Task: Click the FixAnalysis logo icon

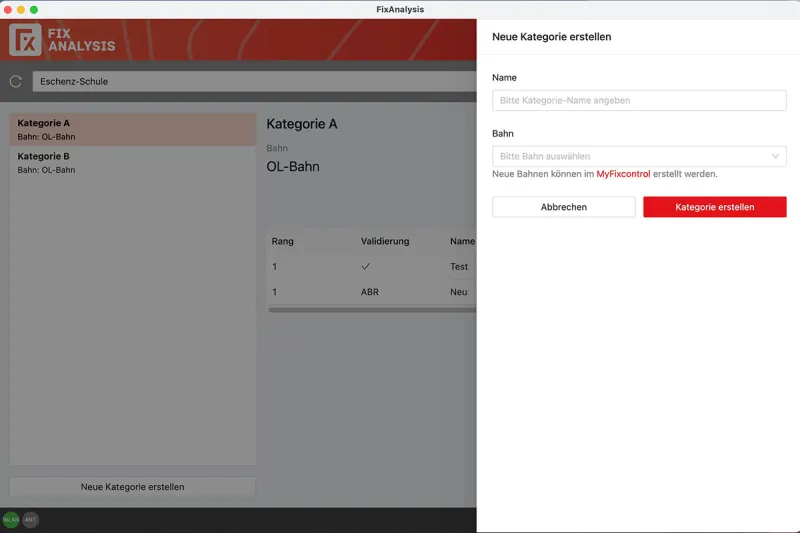Action: tap(25, 40)
